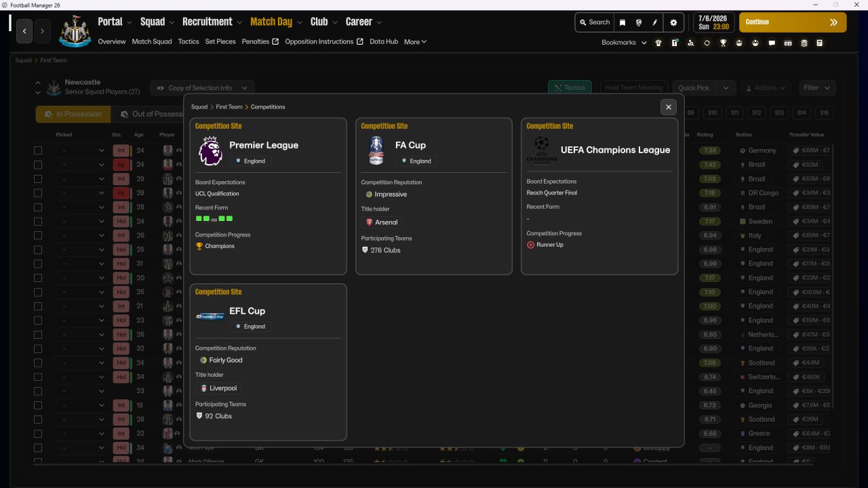
Task: Click the 7.38 rating value
Action: [x=710, y=150]
